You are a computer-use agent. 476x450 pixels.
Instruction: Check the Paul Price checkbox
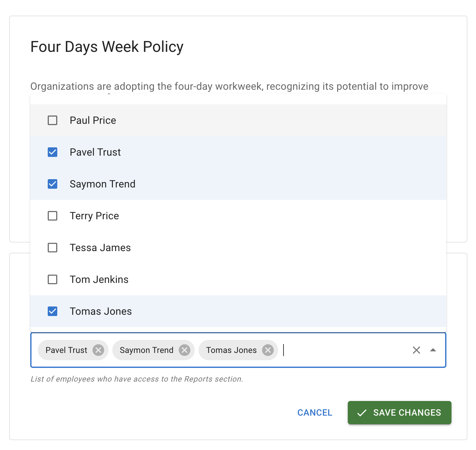pos(52,120)
